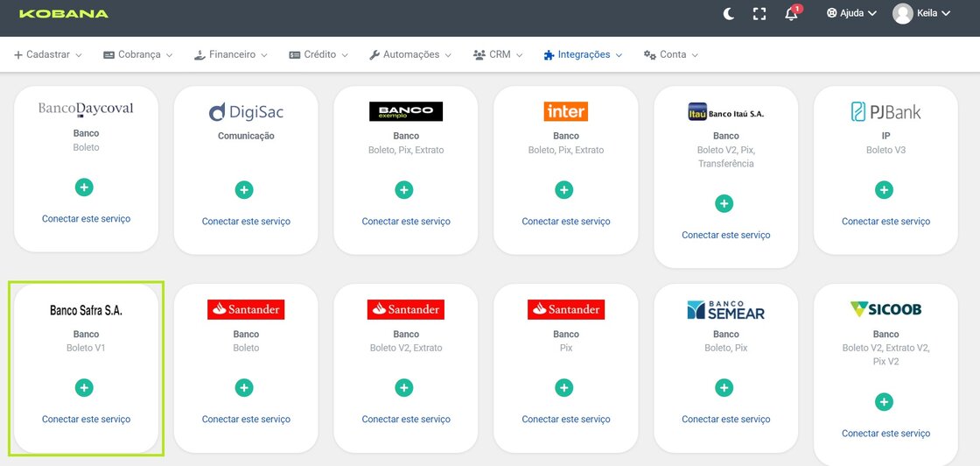Click the IP label on PJBank card
Screen dimensions: 980x466
tap(886, 136)
